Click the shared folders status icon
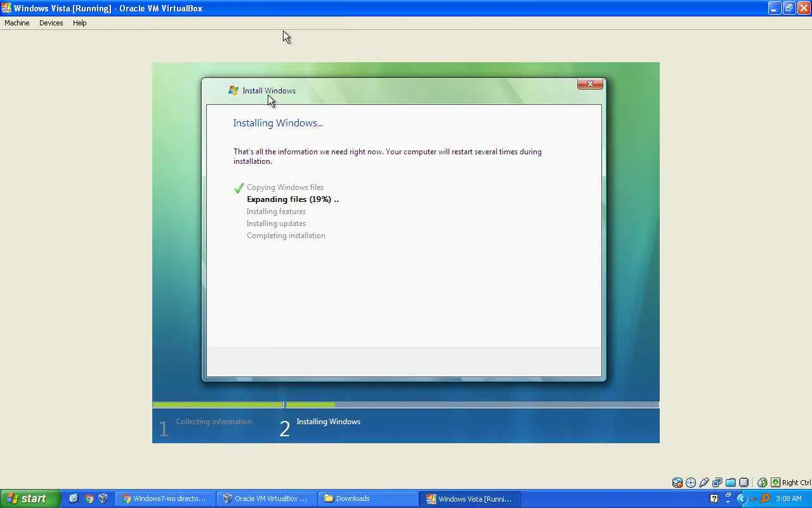This screenshot has width=812, height=508. [x=731, y=483]
